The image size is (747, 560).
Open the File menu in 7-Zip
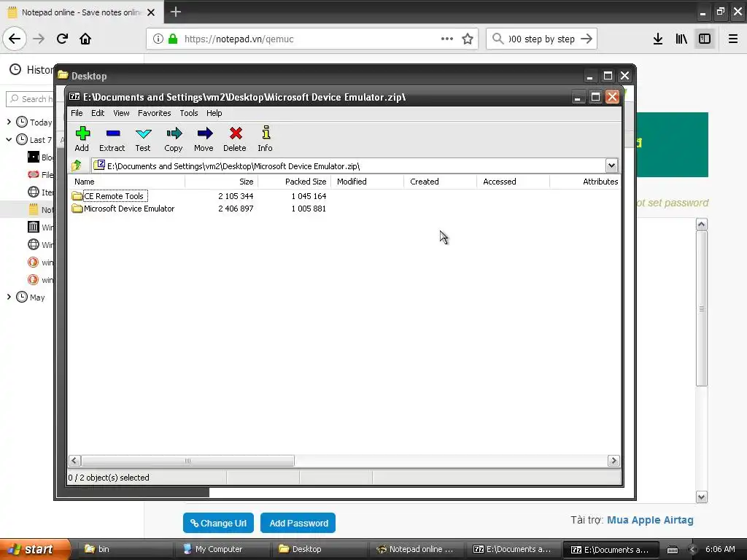tap(77, 113)
